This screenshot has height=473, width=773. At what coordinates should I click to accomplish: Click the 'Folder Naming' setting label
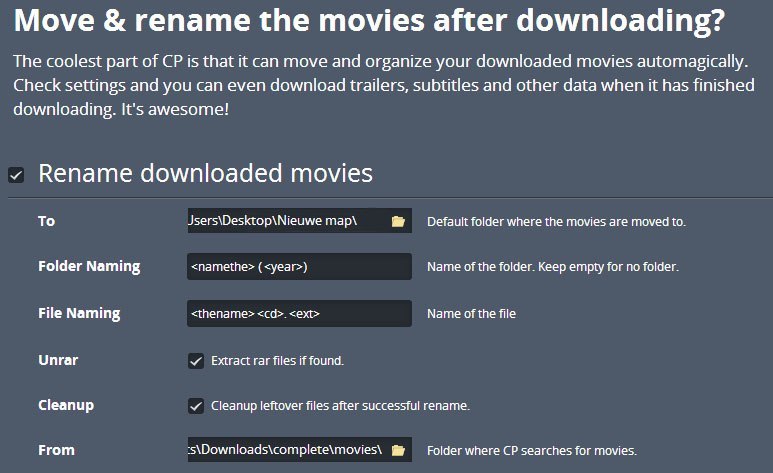coord(89,266)
